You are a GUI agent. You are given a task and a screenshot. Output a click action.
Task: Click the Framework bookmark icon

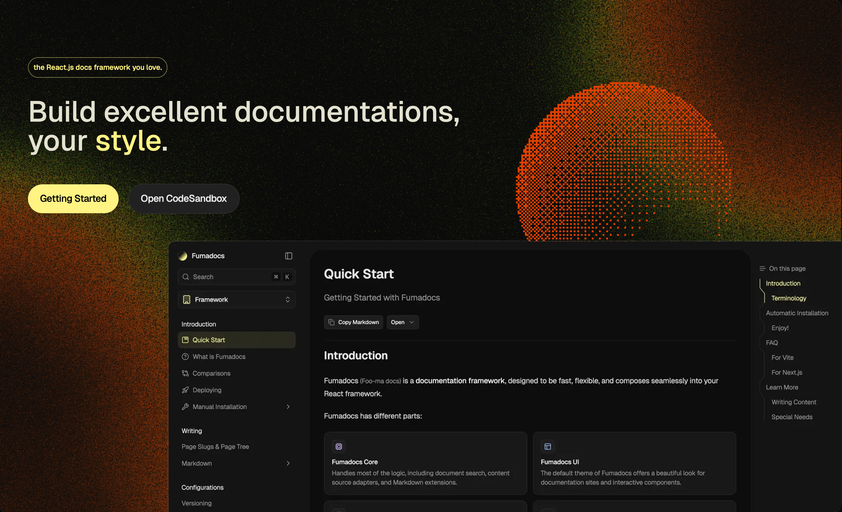(x=186, y=300)
